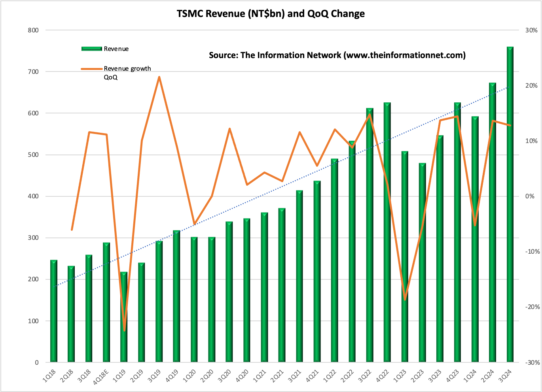Click the left axis value '700'
542x392 pixels.
pyautogui.click(x=34, y=72)
